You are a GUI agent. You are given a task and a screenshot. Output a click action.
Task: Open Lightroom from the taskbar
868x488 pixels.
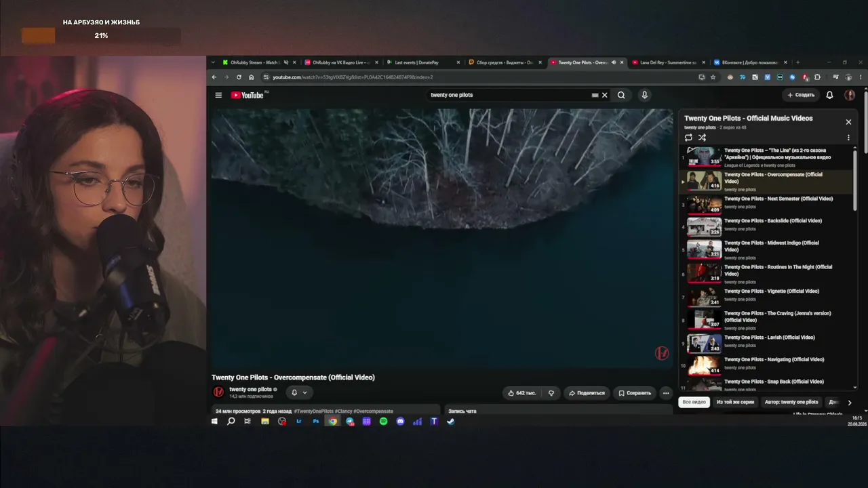pos(298,422)
